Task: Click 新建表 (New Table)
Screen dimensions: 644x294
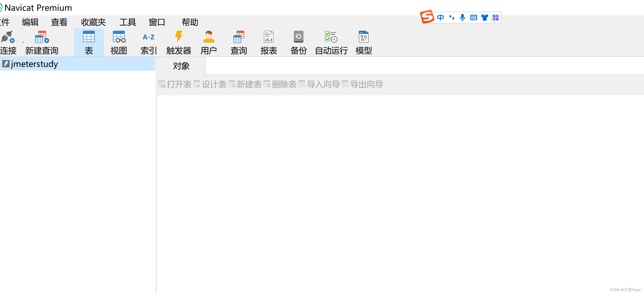Action: click(x=248, y=84)
